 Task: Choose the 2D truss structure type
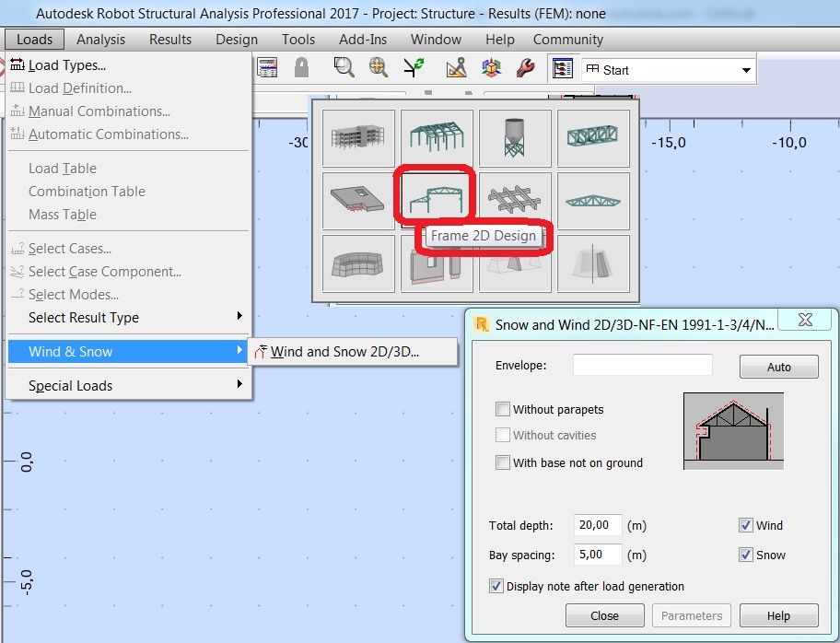[x=593, y=201]
